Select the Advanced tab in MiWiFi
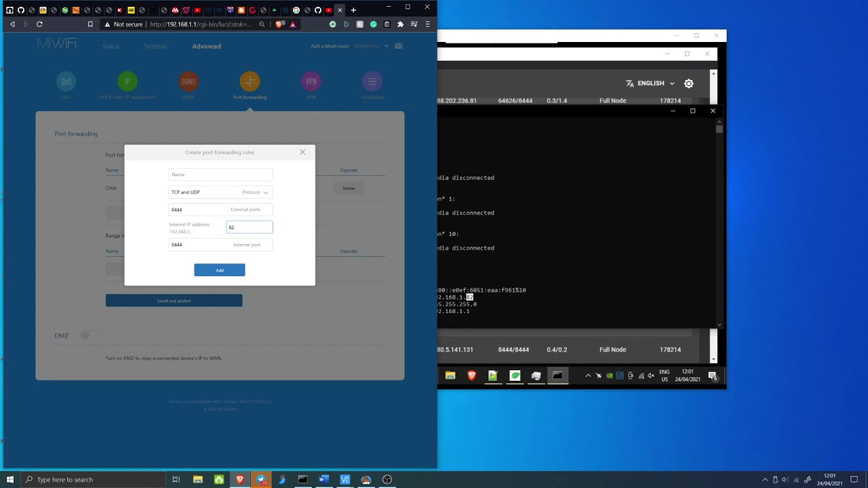The width and height of the screenshot is (868, 488). (206, 46)
